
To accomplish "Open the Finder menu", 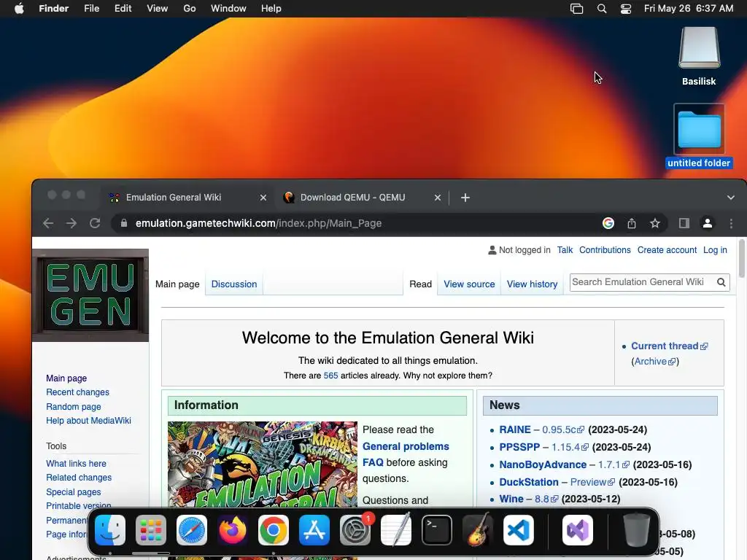I will click(54, 9).
